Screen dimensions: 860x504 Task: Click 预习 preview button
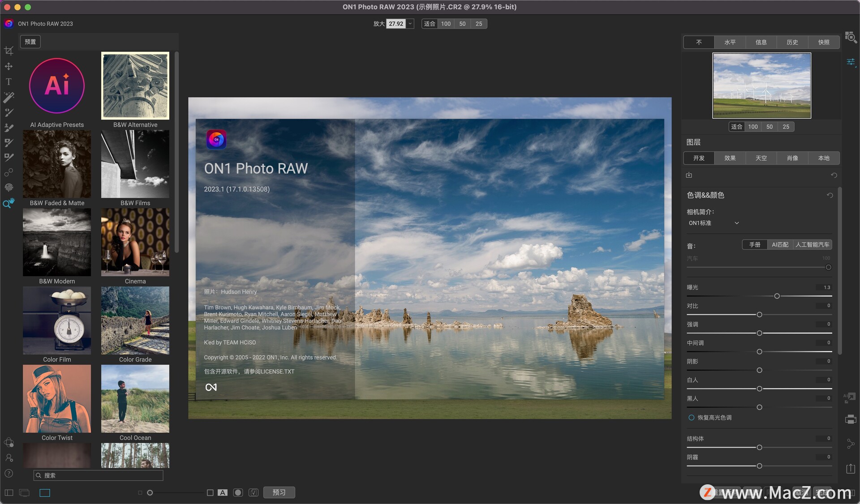pyautogui.click(x=280, y=492)
